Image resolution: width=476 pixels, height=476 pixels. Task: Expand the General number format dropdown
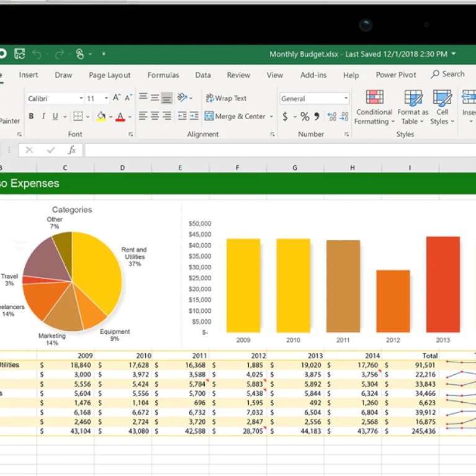(x=346, y=99)
